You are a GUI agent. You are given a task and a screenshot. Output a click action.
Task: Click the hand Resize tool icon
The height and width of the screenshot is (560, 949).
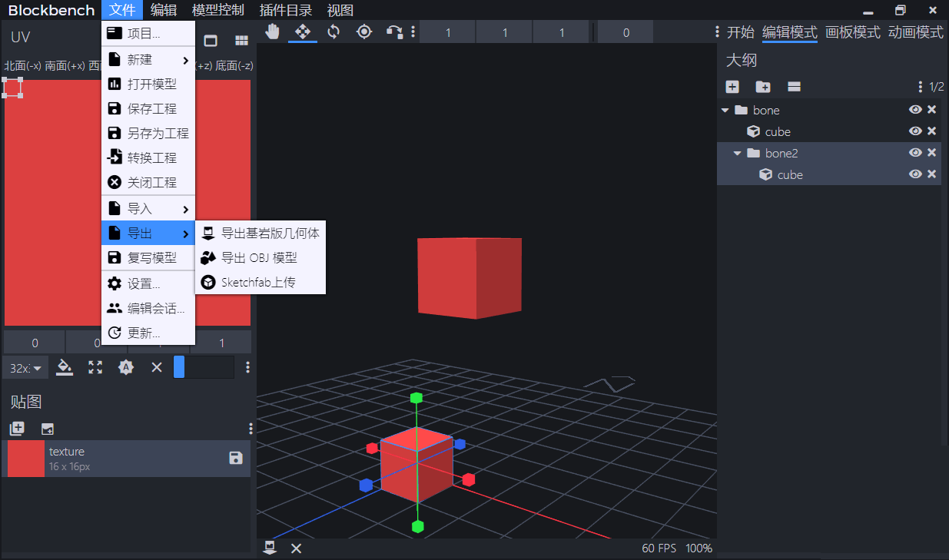[272, 31]
